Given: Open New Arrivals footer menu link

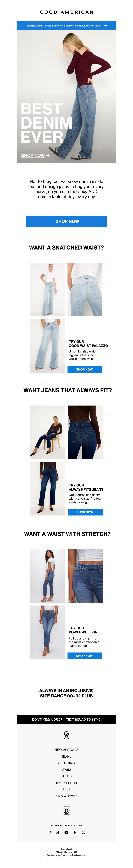Looking at the screenshot, I should (x=66, y=750).
